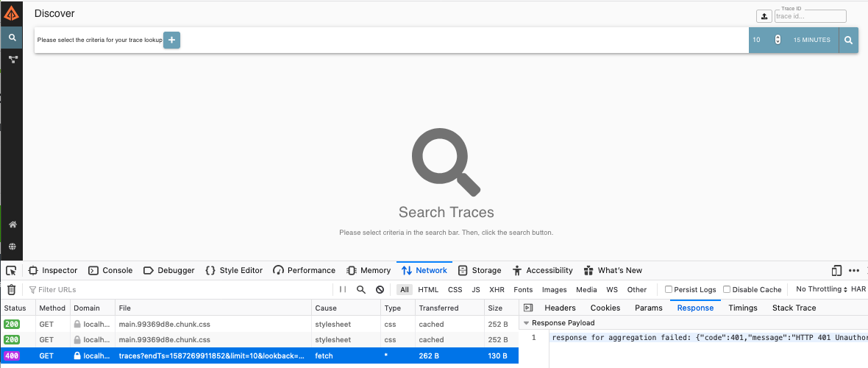Click the Zipkin logo in the sidebar

pos(11,12)
